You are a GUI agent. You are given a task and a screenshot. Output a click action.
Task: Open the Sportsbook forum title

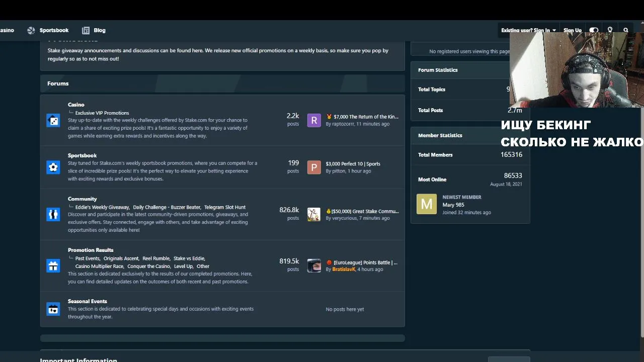pyautogui.click(x=82, y=155)
